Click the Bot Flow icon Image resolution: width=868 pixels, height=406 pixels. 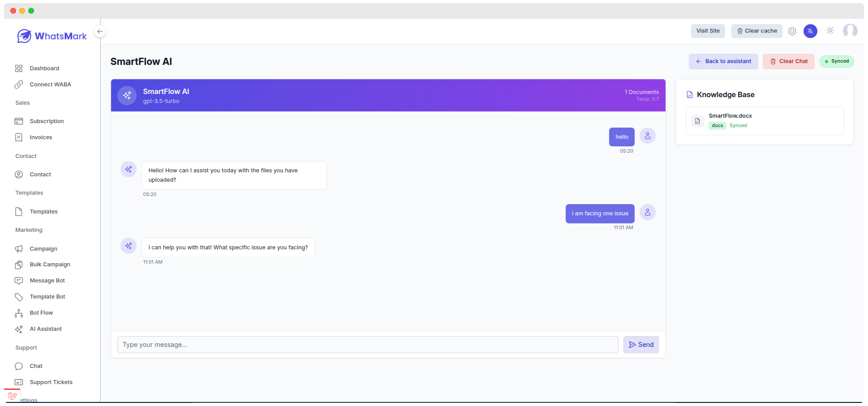coord(19,313)
